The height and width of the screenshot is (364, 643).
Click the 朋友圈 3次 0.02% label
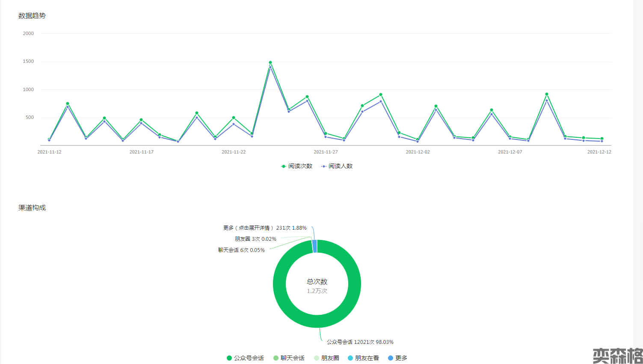click(x=255, y=239)
